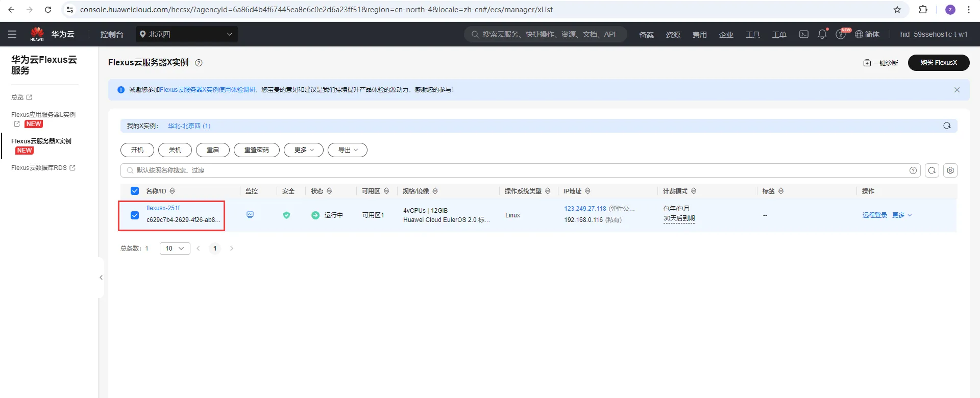This screenshot has height=398, width=980.
Task: Click the search box help icon
Action: pyautogui.click(x=913, y=170)
